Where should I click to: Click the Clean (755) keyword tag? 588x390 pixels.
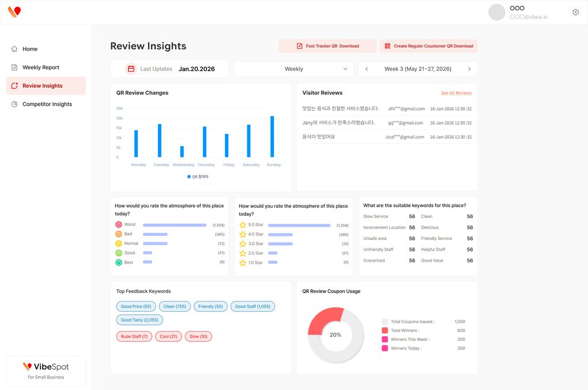pos(175,306)
